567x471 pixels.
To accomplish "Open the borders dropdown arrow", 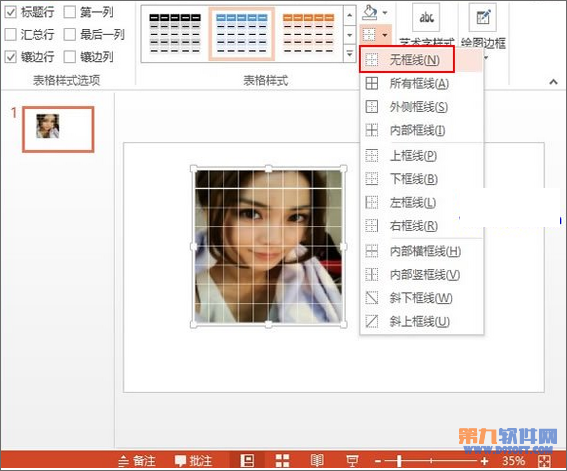I will tap(385, 35).
